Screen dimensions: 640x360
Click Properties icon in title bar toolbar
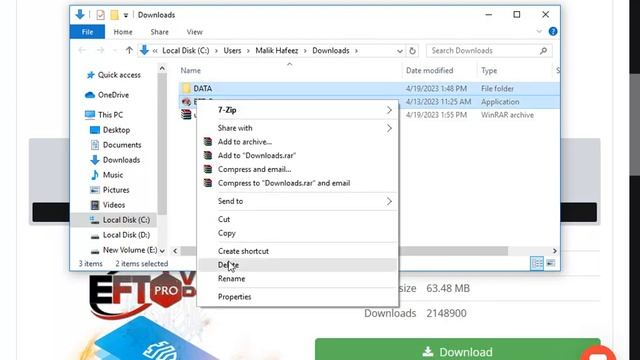[x=100, y=15]
